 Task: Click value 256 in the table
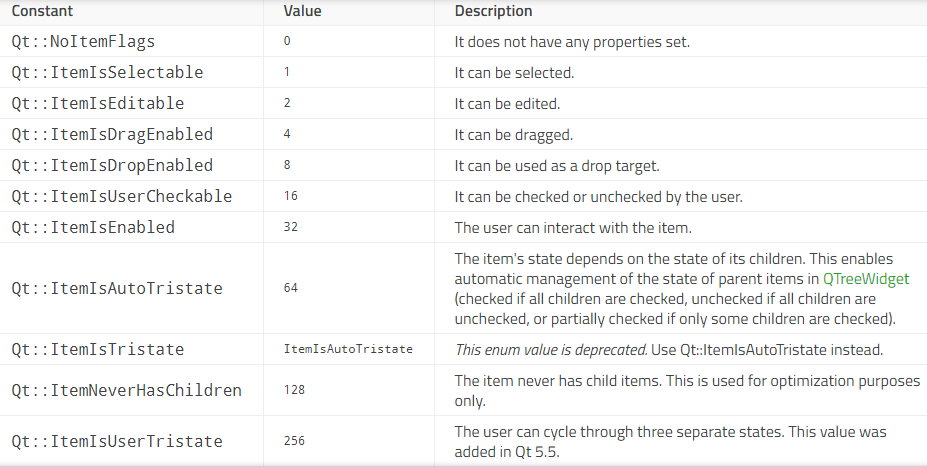click(x=294, y=442)
